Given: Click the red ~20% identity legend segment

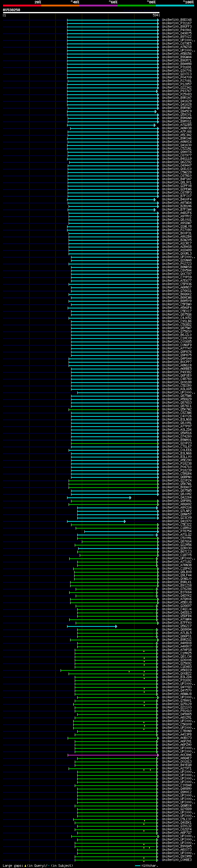Looking at the screenshot, I should 22,6.
